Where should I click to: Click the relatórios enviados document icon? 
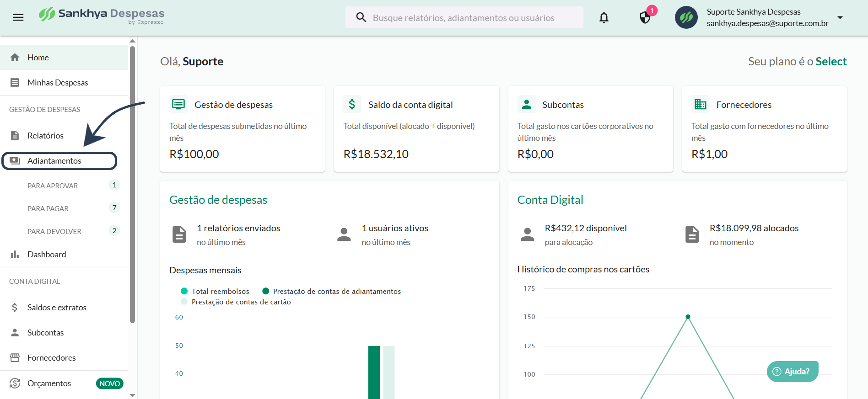pos(179,234)
